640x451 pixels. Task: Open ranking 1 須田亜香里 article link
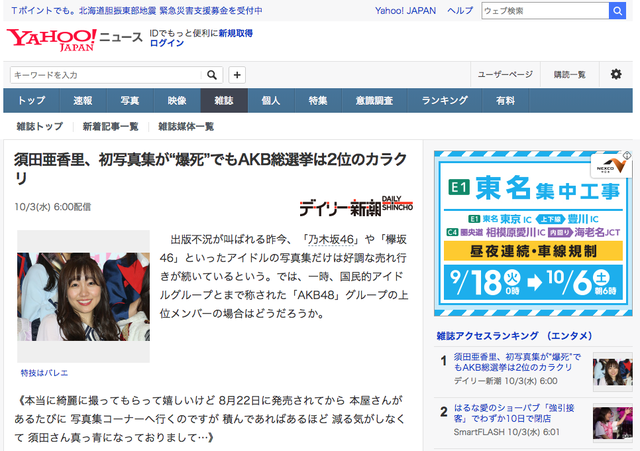pyautogui.click(x=517, y=362)
